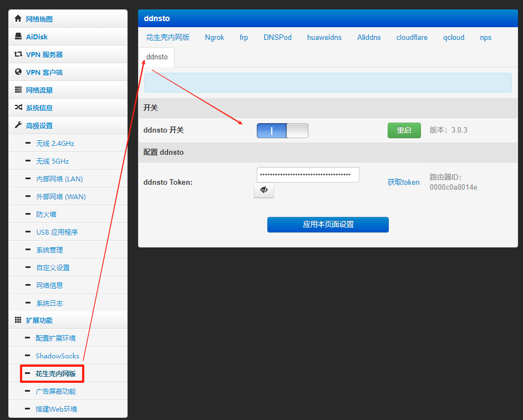Click the 网络流量 bars icon

pyautogui.click(x=18, y=90)
